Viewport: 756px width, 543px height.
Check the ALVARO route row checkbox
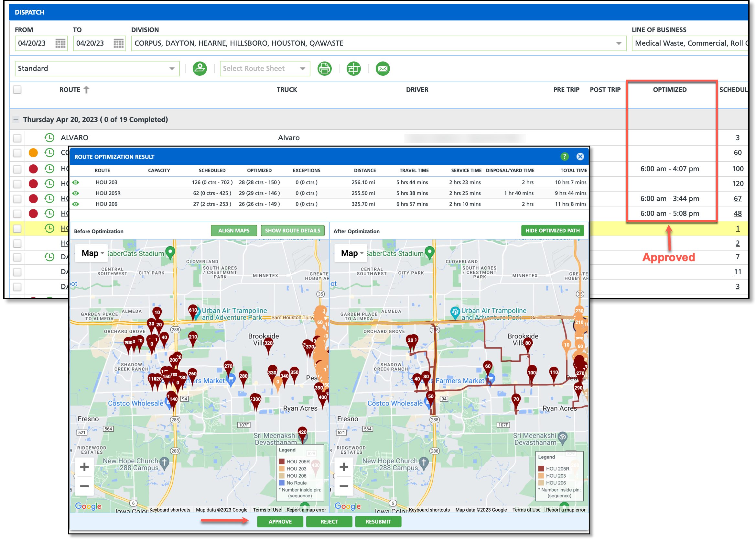tap(17, 138)
